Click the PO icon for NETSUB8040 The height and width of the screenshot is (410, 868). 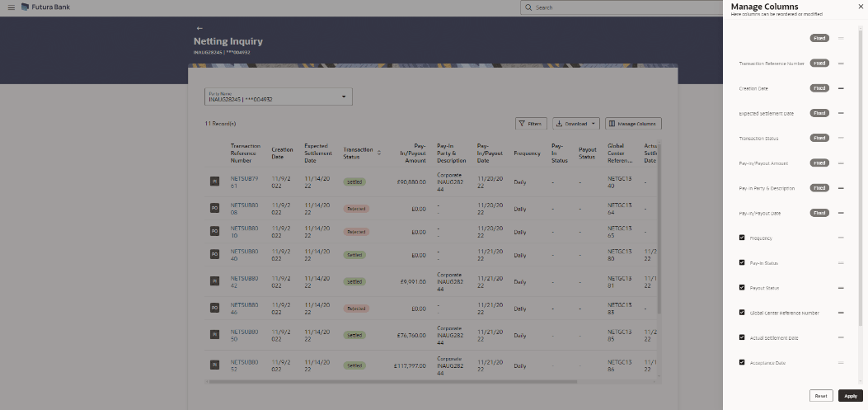click(x=215, y=254)
